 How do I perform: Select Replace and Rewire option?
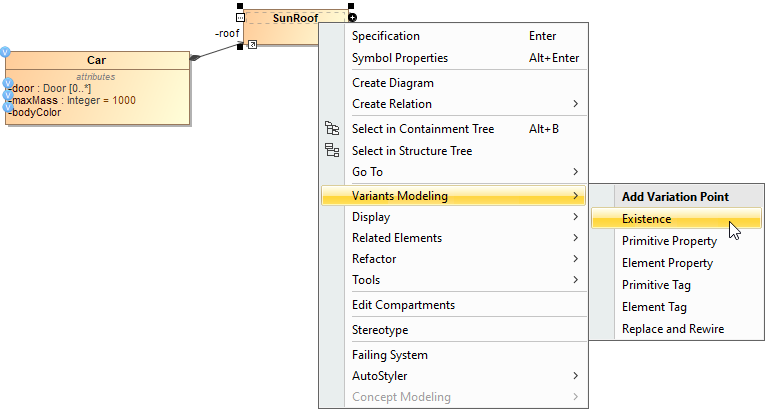point(672,329)
